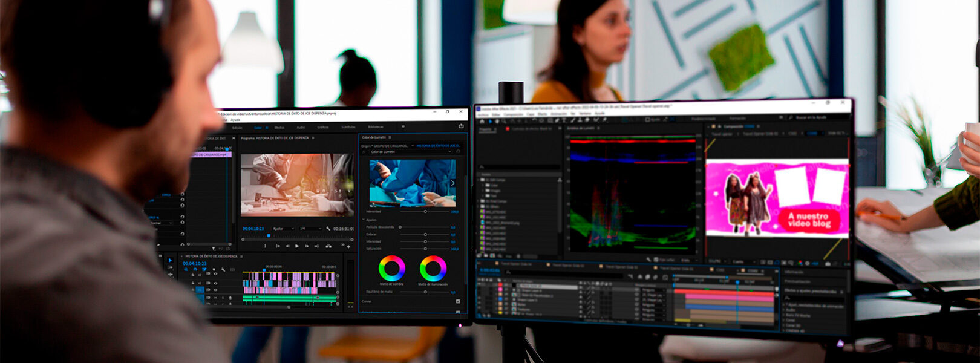Screen dimensions: 980x363
Task: Play the sequence in Premiere's Program monitor
Action: coord(297,246)
